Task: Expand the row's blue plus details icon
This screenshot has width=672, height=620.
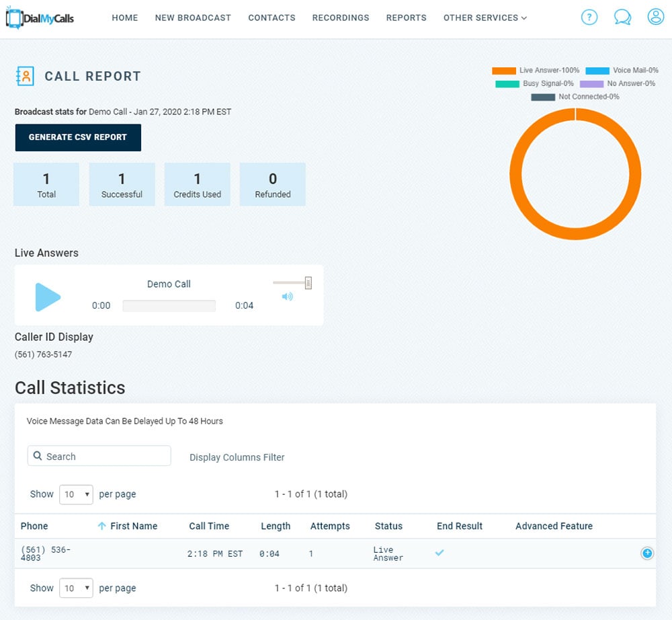Action: tap(647, 553)
